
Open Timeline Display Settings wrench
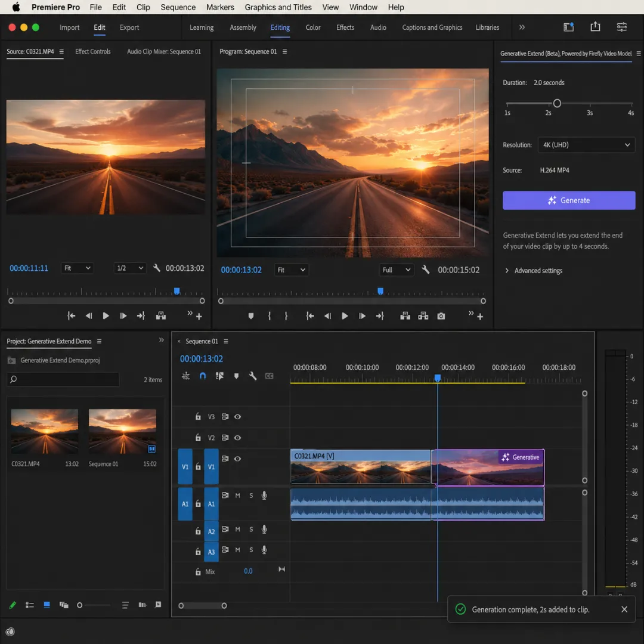point(253,376)
